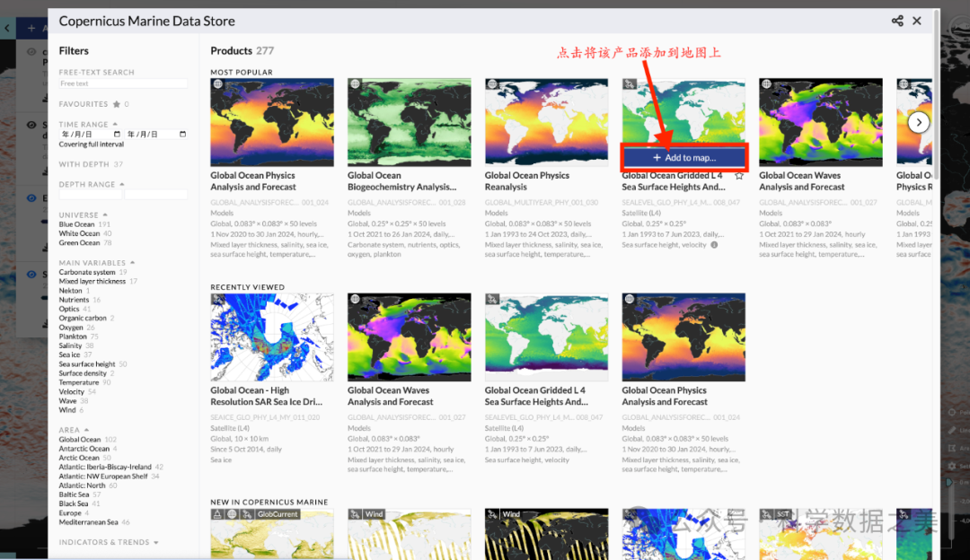Image resolution: width=970 pixels, height=560 pixels.
Task: Toggle the Sea ice variable filter
Action: click(70, 355)
